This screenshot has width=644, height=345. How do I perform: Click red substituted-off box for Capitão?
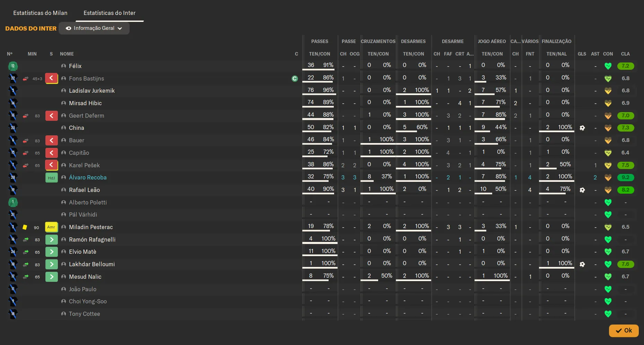coord(51,153)
